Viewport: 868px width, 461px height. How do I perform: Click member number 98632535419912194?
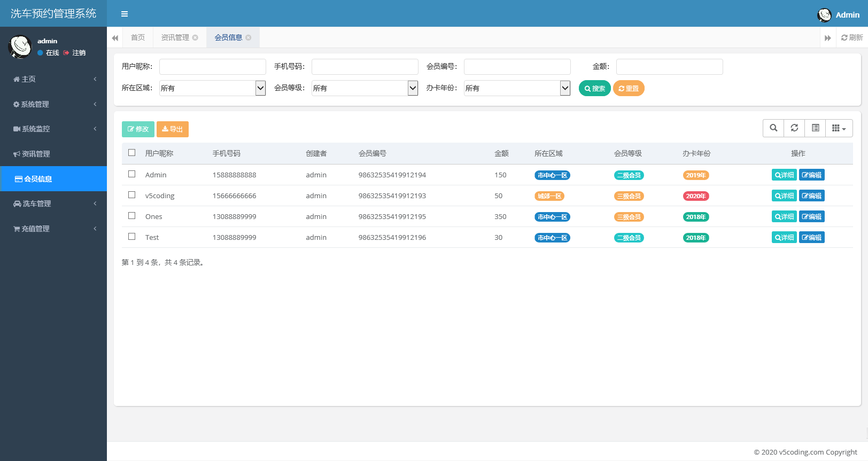click(392, 175)
